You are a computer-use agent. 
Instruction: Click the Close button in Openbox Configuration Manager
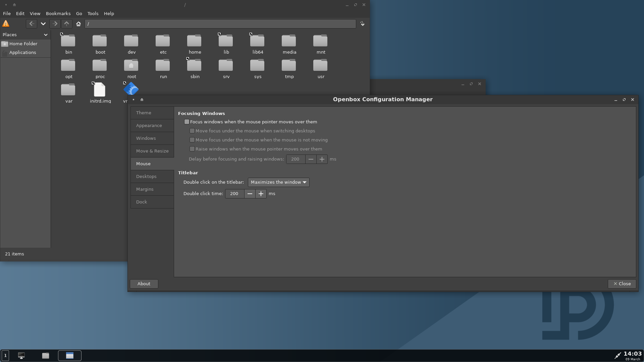[x=622, y=284]
